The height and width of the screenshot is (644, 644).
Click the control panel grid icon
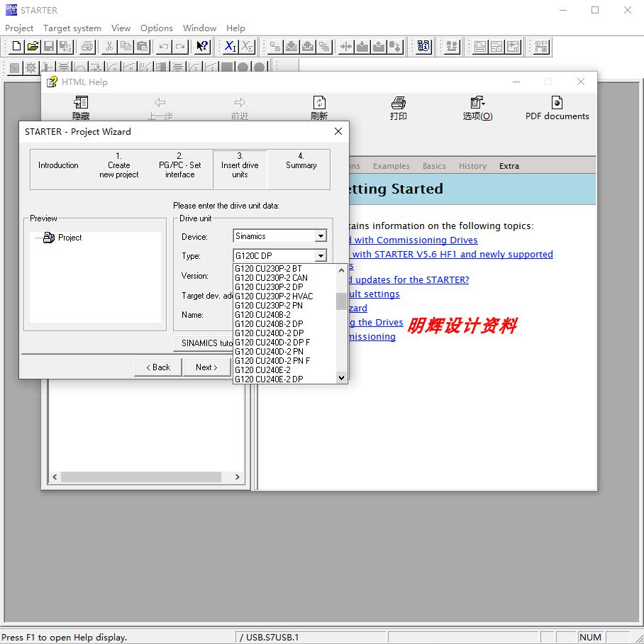[x=14, y=68]
